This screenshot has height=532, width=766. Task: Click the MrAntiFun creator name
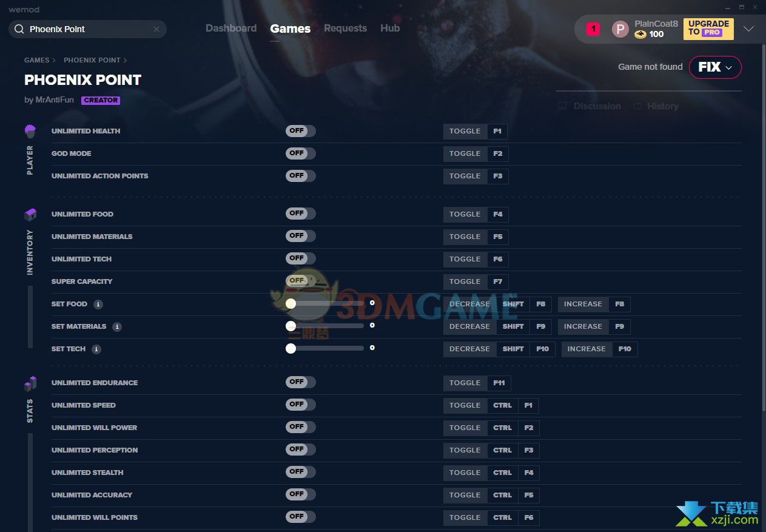pos(55,100)
